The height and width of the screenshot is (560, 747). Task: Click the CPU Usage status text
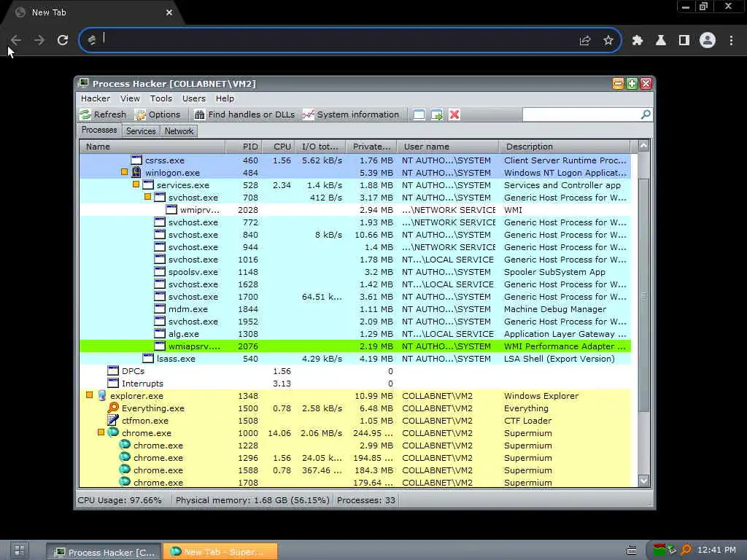click(x=120, y=500)
